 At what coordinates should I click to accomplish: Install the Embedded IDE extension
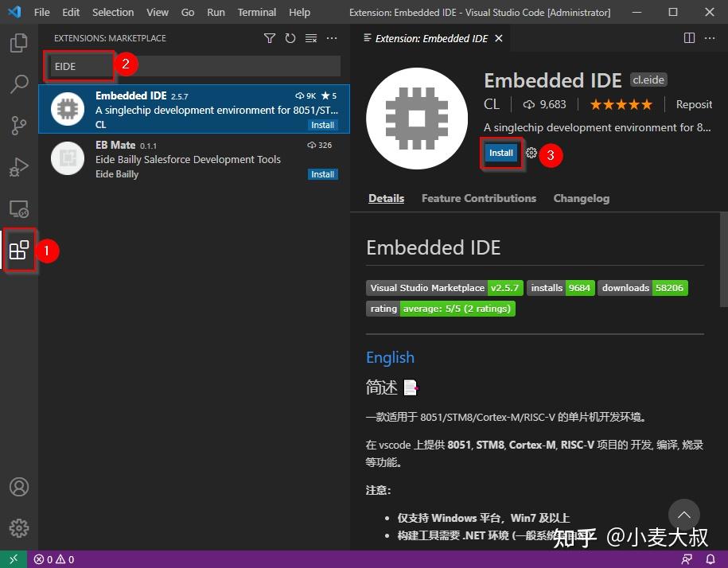[x=500, y=153]
